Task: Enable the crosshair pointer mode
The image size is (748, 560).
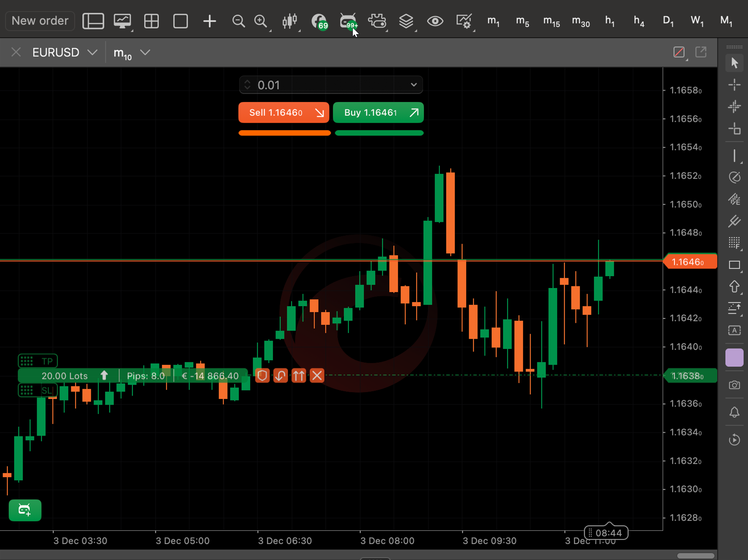Action: (734, 84)
